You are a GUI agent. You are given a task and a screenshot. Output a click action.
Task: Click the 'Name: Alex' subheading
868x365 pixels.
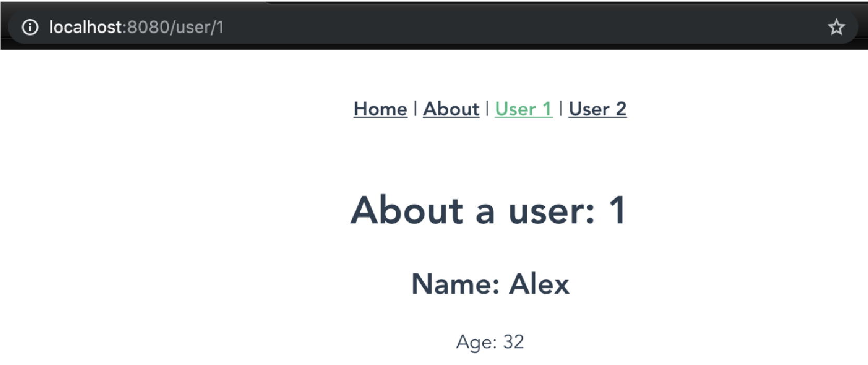click(x=490, y=284)
